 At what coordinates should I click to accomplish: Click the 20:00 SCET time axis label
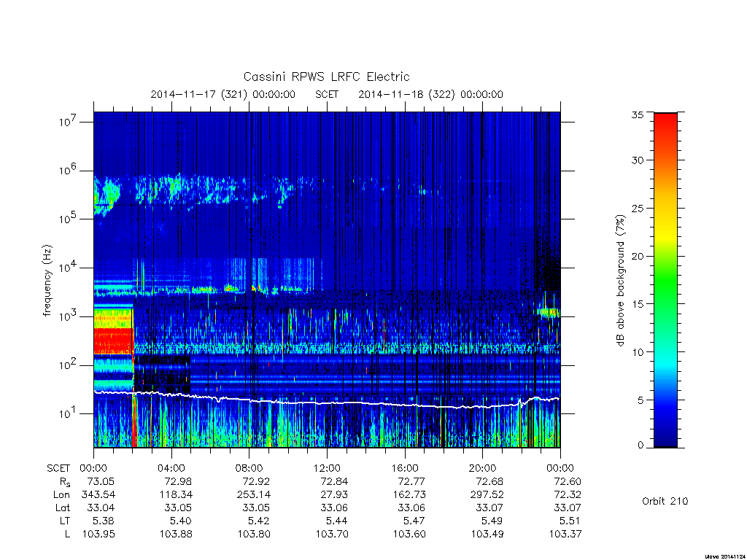point(482,469)
